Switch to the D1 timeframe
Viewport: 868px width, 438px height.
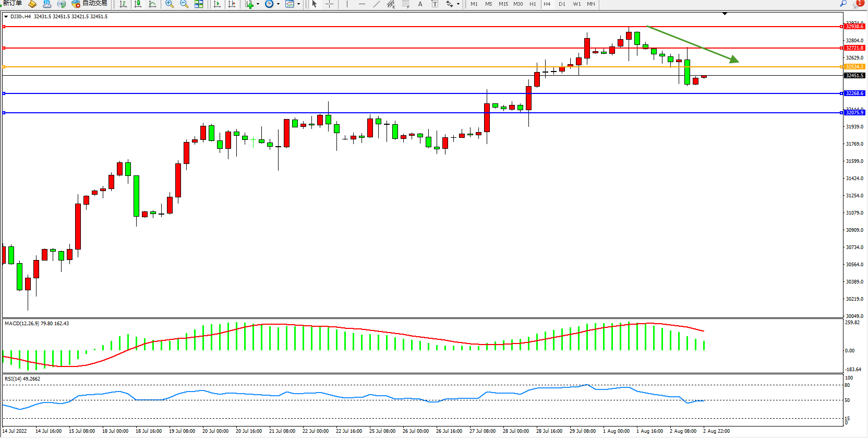click(562, 4)
